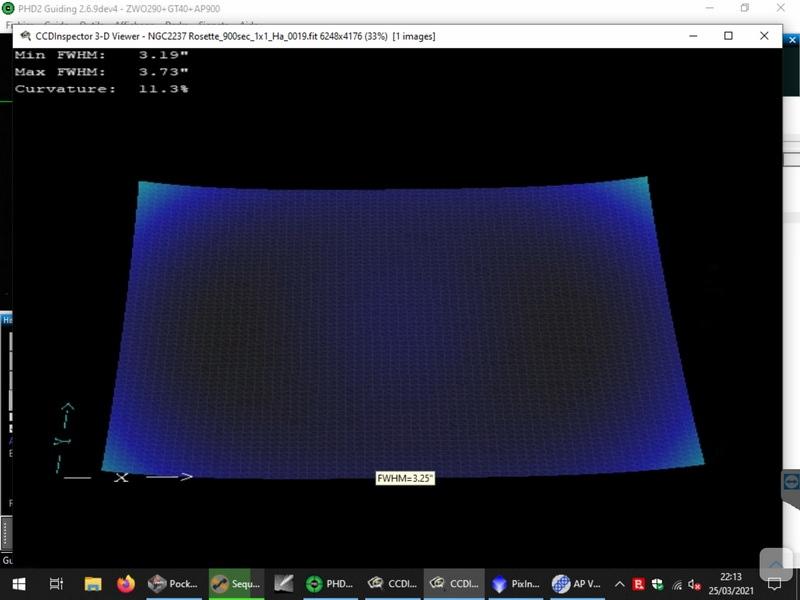Click the X axis indicator arrow
Viewport: 800px width, 600px height.
click(128, 478)
